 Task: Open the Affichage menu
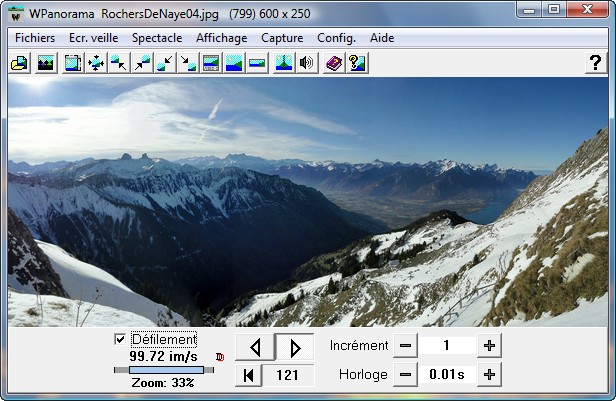[x=222, y=38]
